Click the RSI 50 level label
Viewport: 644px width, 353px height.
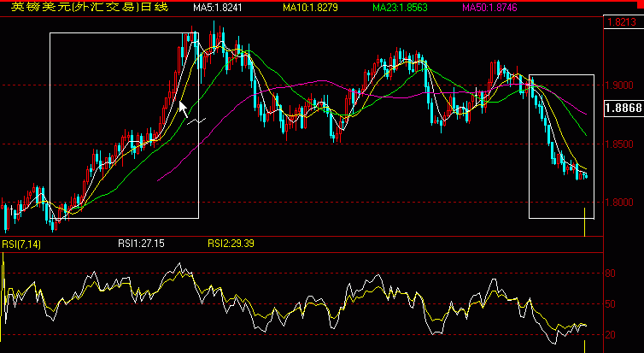coord(611,304)
